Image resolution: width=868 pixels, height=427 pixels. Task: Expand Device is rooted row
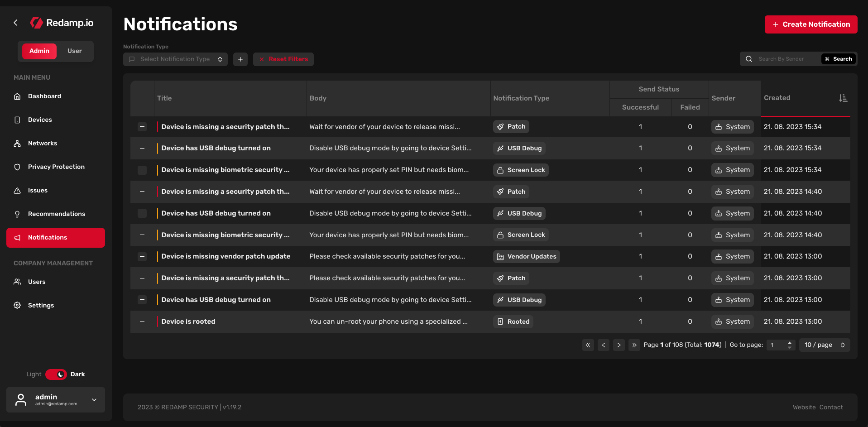(142, 321)
